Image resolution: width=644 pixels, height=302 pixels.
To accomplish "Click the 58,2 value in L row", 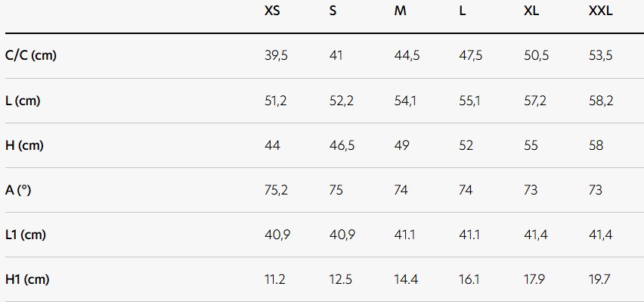I will coord(601,101).
